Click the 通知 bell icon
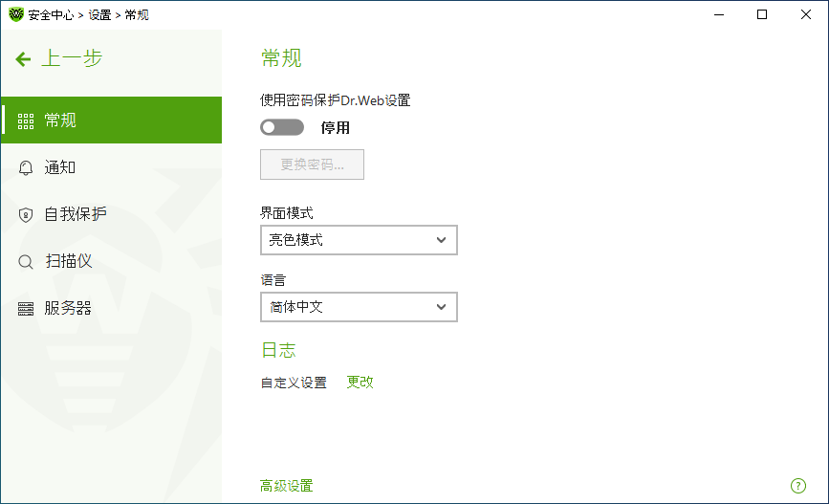The image size is (829, 504). [x=26, y=168]
